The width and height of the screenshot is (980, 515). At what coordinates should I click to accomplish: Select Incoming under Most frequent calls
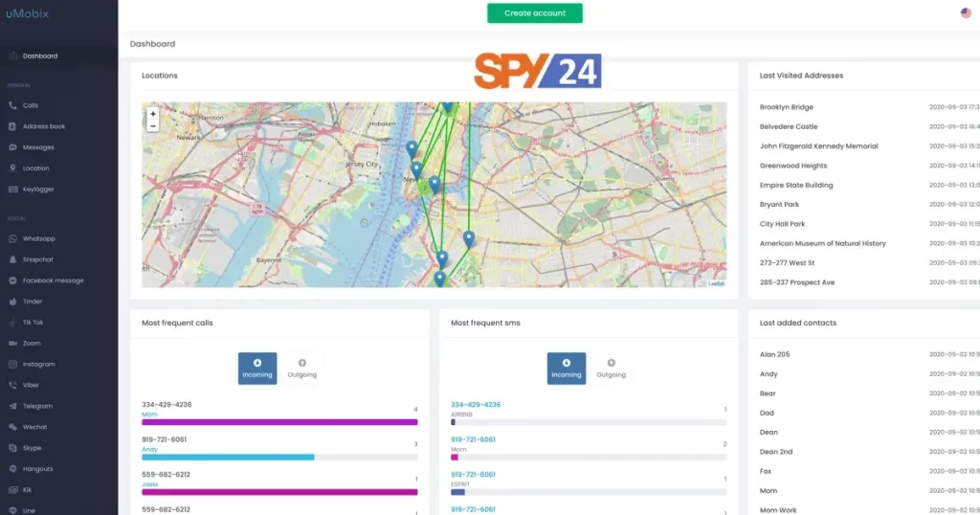pyautogui.click(x=257, y=369)
